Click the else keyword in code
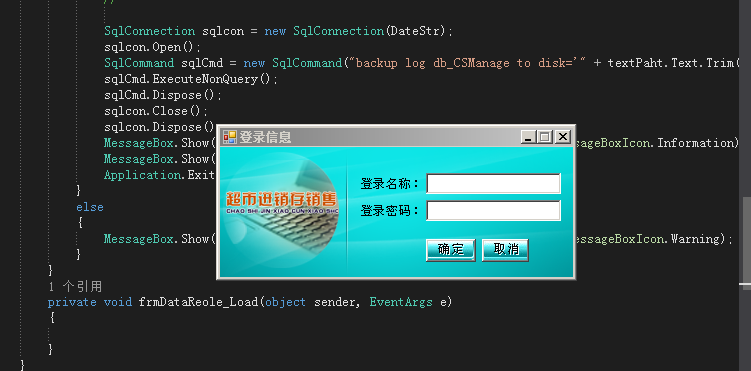 [x=90, y=207]
